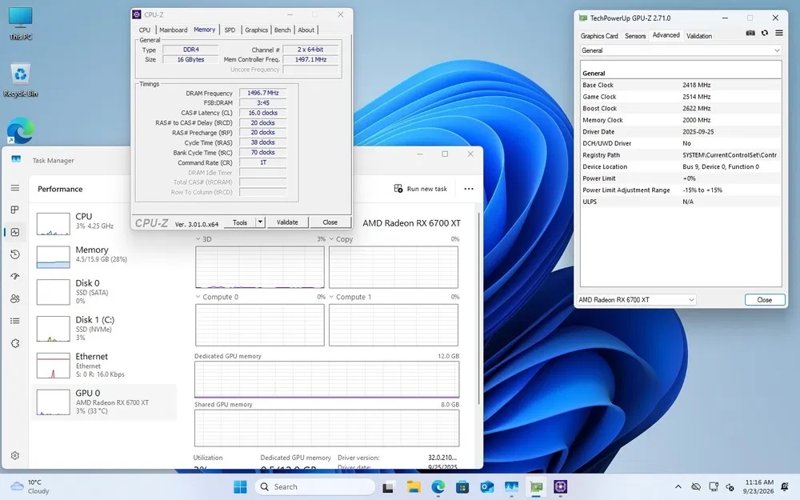Click GPU-Z refresh icon

[x=764, y=33]
